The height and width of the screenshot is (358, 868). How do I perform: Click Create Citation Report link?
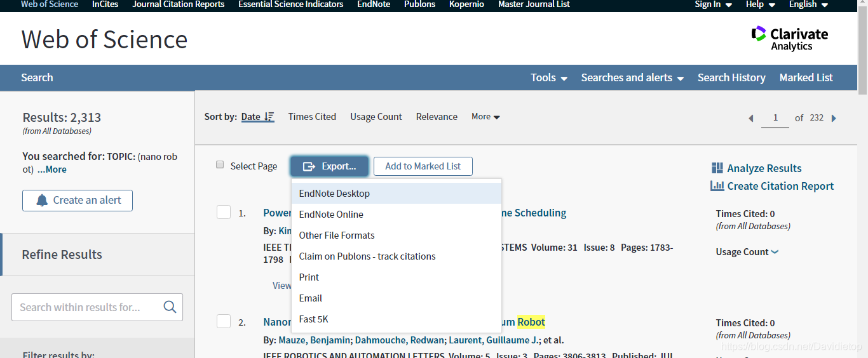point(780,186)
